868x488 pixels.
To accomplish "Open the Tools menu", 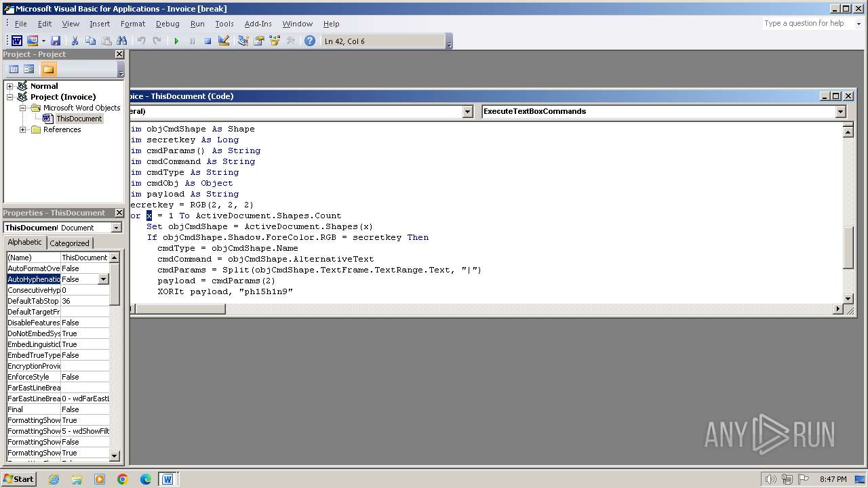I will coord(224,24).
